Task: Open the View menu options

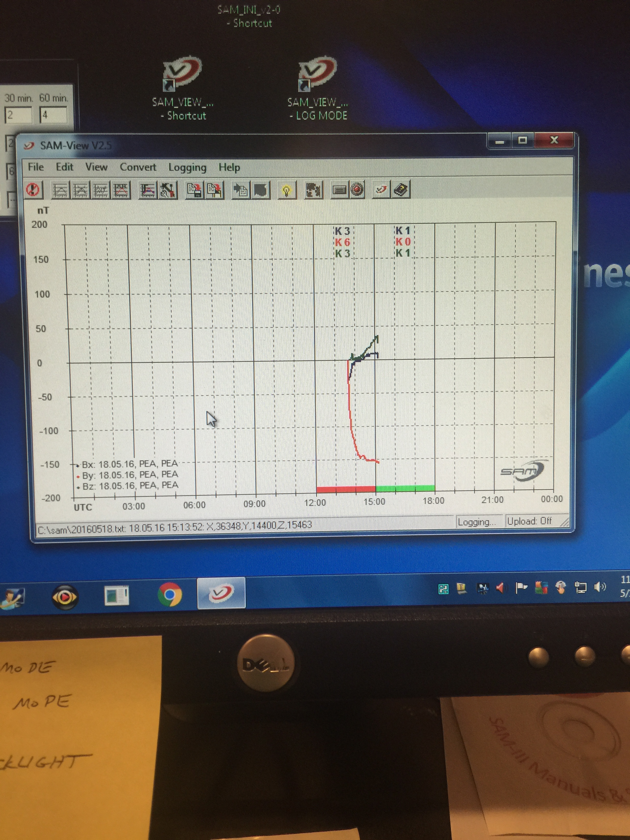Action: (x=97, y=167)
